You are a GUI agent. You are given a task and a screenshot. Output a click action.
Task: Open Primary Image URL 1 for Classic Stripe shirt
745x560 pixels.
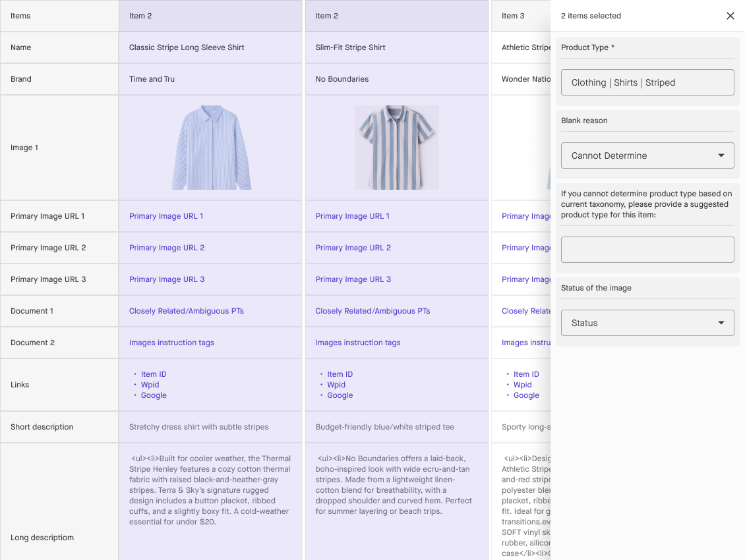pyautogui.click(x=166, y=216)
